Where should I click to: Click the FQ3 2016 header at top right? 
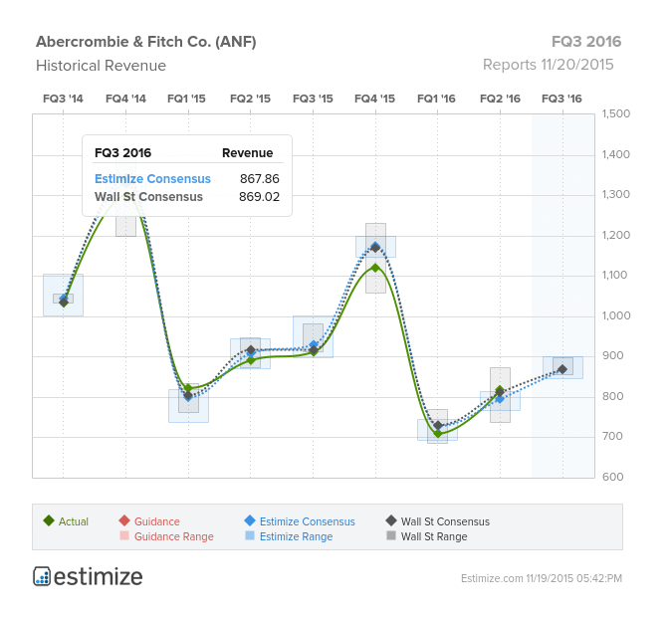pyautogui.click(x=586, y=42)
